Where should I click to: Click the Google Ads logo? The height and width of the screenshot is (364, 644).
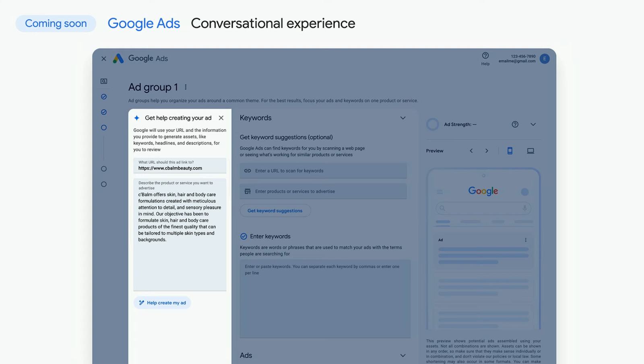click(140, 58)
